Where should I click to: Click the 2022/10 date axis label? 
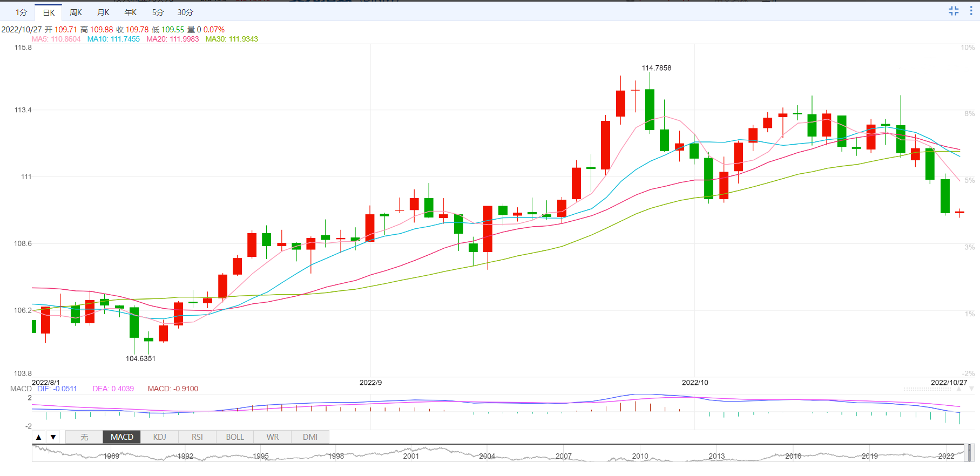695,383
